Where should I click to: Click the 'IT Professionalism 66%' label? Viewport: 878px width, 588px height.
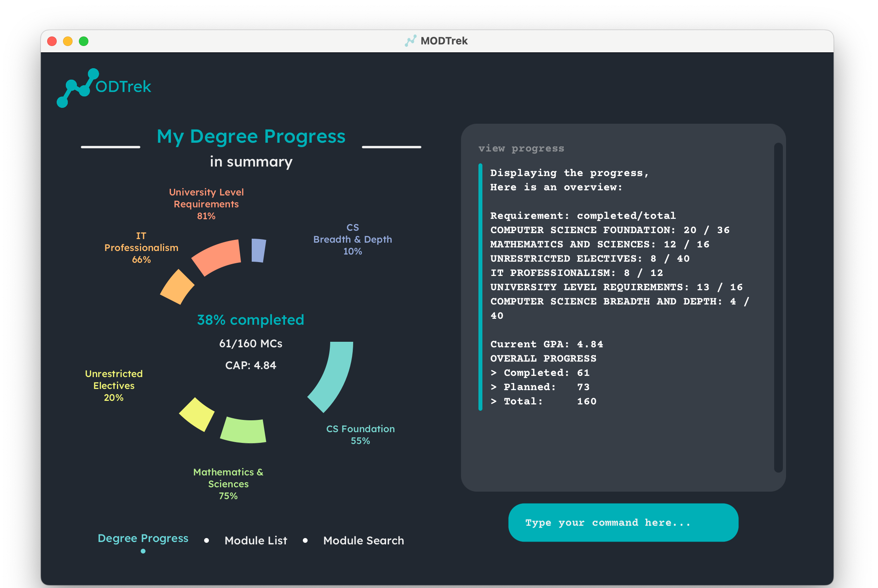click(x=141, y=247)
